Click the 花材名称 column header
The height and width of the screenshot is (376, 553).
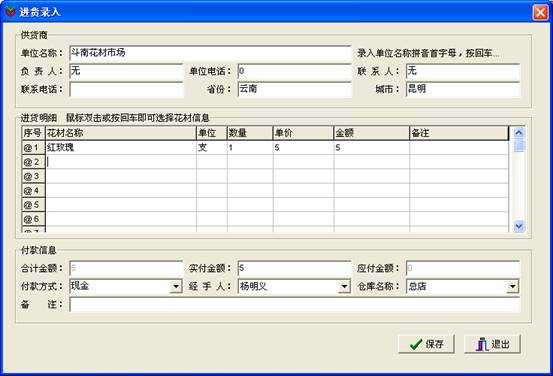pos(121,133)
